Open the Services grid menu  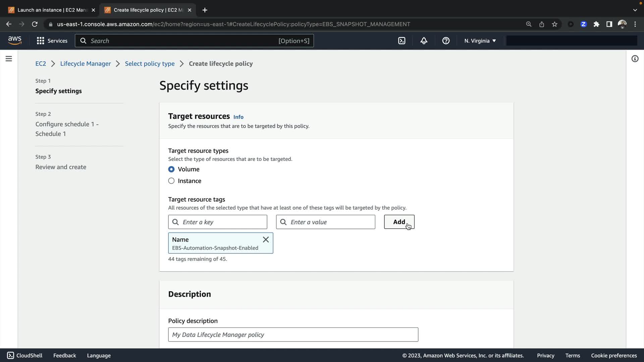[52, 41]
